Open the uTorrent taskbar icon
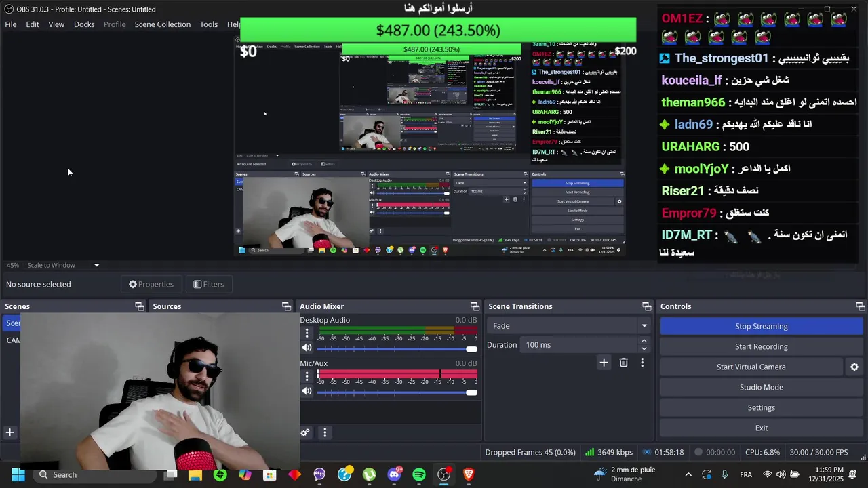The width and height of the screenshot is (868, 488). 369,474
